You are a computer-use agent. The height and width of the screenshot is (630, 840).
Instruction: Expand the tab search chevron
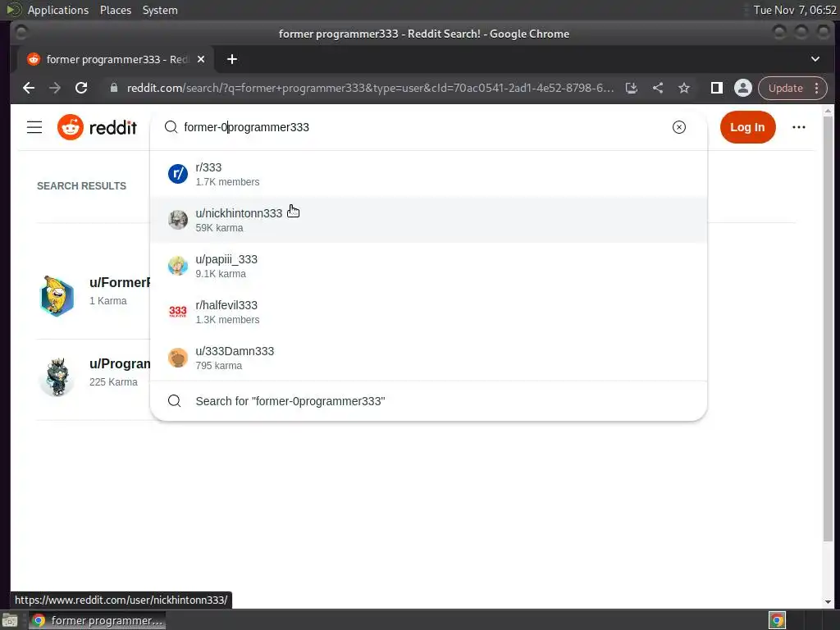coord(815,59)
